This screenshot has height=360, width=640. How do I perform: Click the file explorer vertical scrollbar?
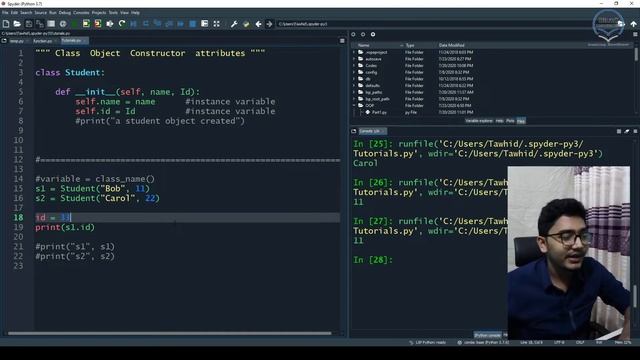point(636,54)
